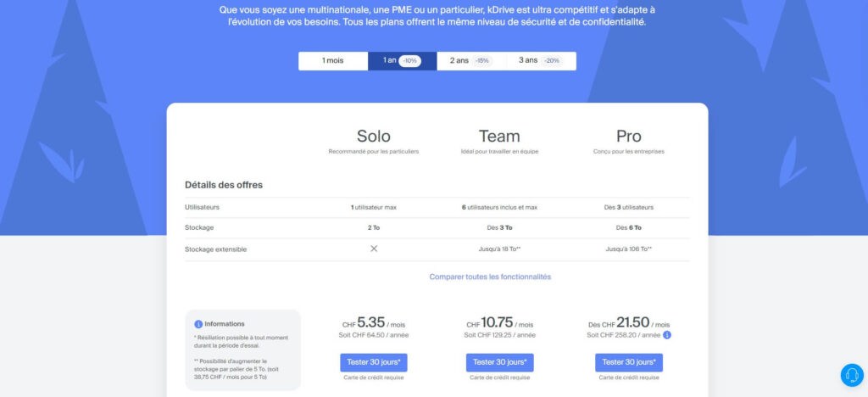
Task: Click the Team plan heading
Action: tap(499, 136)
